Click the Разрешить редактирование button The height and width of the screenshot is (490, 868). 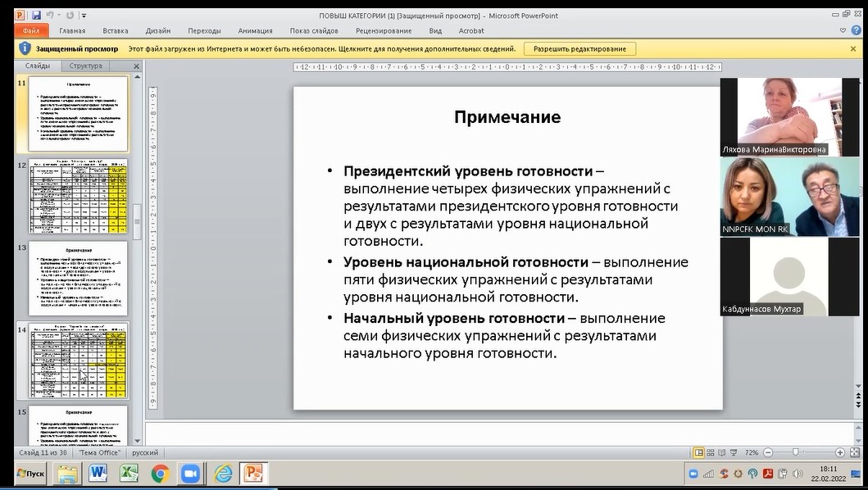(579, 48)
